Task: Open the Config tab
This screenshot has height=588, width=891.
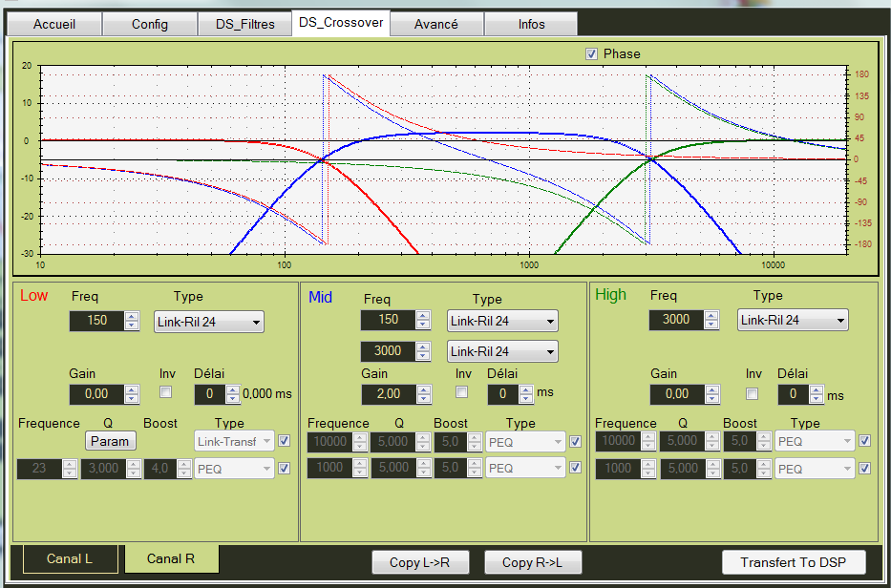Action: (150, 25)
